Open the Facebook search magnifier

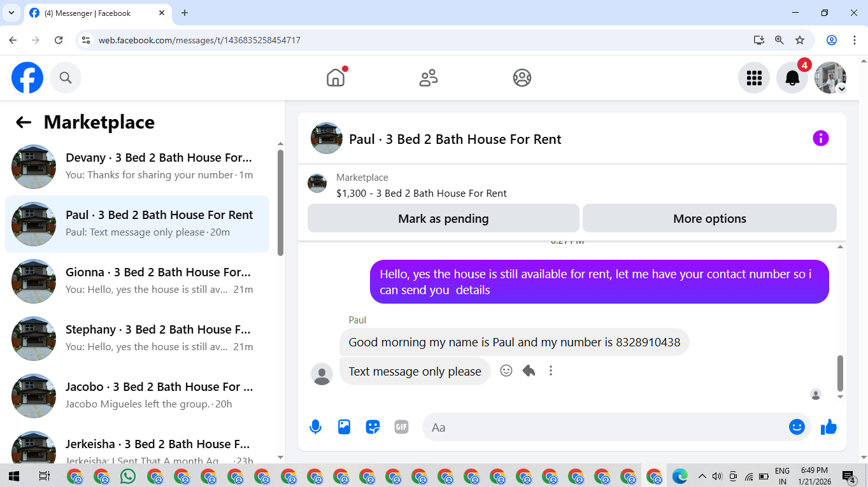point(66,78)
